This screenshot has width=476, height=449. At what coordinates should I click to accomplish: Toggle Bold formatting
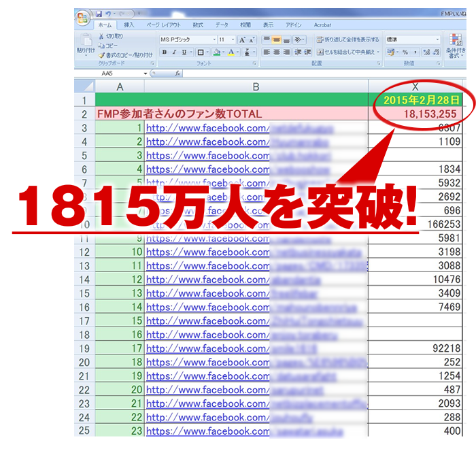click(x=165, y=52)
